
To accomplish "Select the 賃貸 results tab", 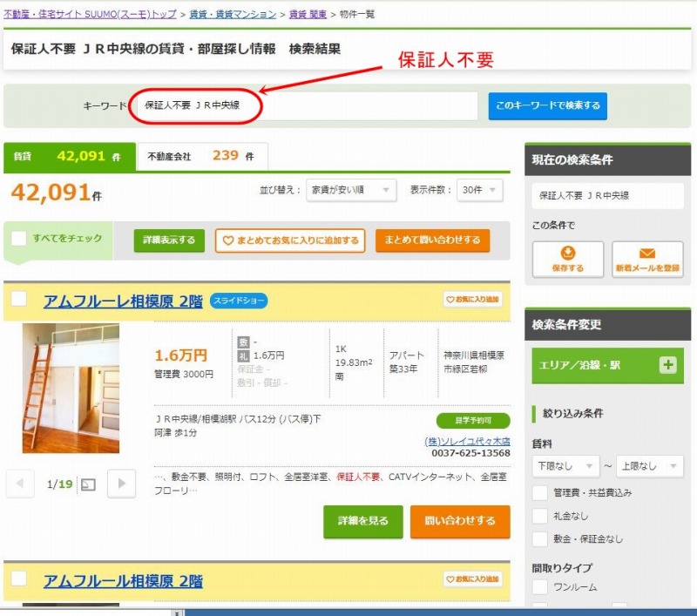I will [70, 157].
